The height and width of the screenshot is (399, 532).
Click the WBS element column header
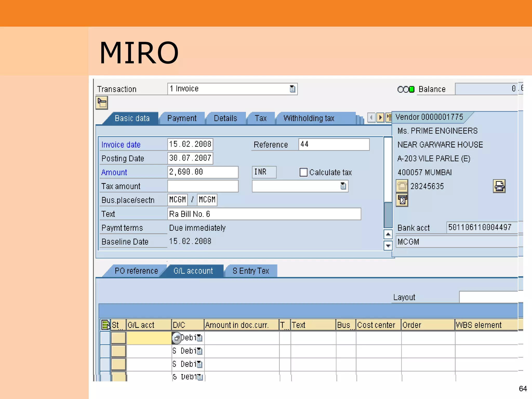click(487, 325)
